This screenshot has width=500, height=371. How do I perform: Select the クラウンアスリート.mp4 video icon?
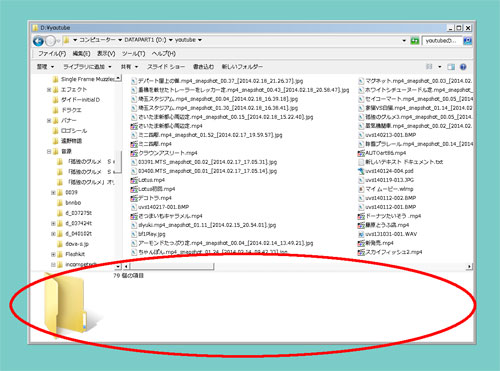coord(134,153)
